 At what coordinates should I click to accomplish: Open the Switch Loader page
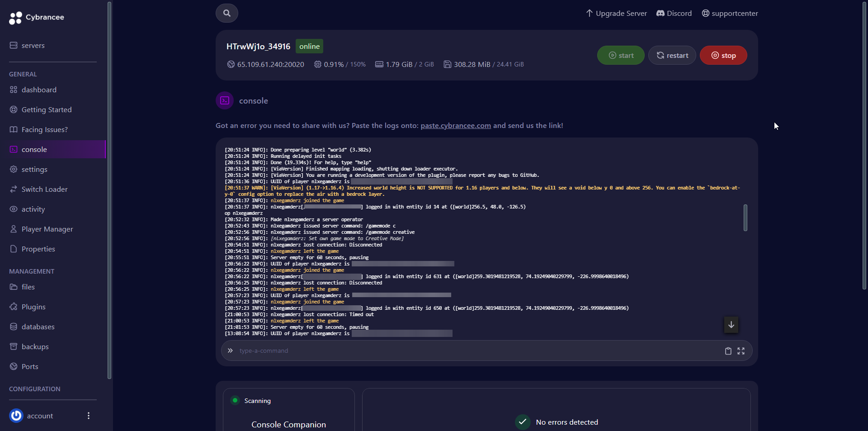tap(44, 189)
